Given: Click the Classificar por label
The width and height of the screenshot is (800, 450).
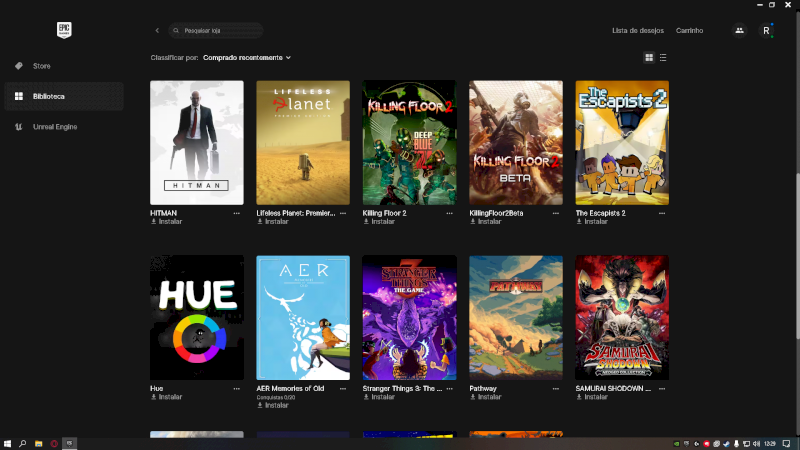Looking at the screenshot, I should coord(174,58).
